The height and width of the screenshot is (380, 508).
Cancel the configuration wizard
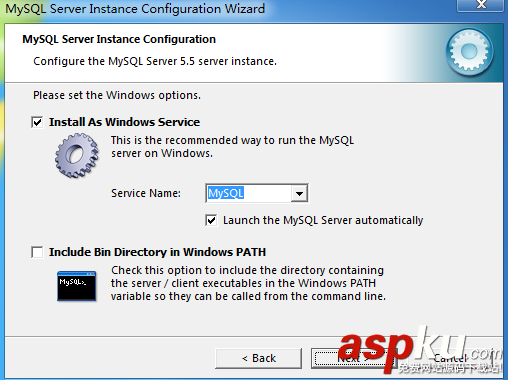click(x=450, y=358)
